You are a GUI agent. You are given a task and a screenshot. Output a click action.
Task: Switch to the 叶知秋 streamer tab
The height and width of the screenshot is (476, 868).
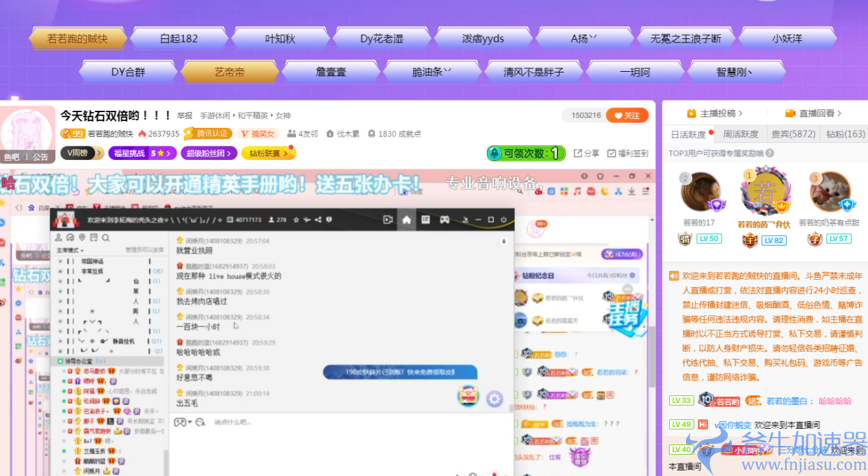(x=280, y=39)
